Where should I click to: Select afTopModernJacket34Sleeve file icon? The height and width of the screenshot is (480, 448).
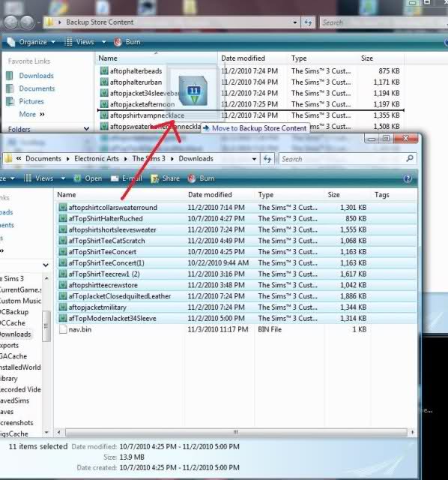(63, 318)
